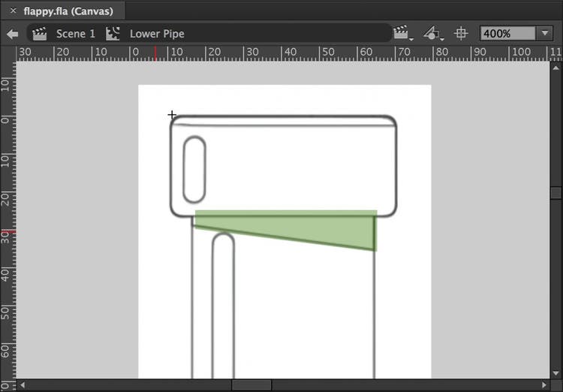Click the horizontal scrollbar thumb
Image resolution: width=563 pixels, height=392 pixels.
pyautogui.click(x=251, y=385)
